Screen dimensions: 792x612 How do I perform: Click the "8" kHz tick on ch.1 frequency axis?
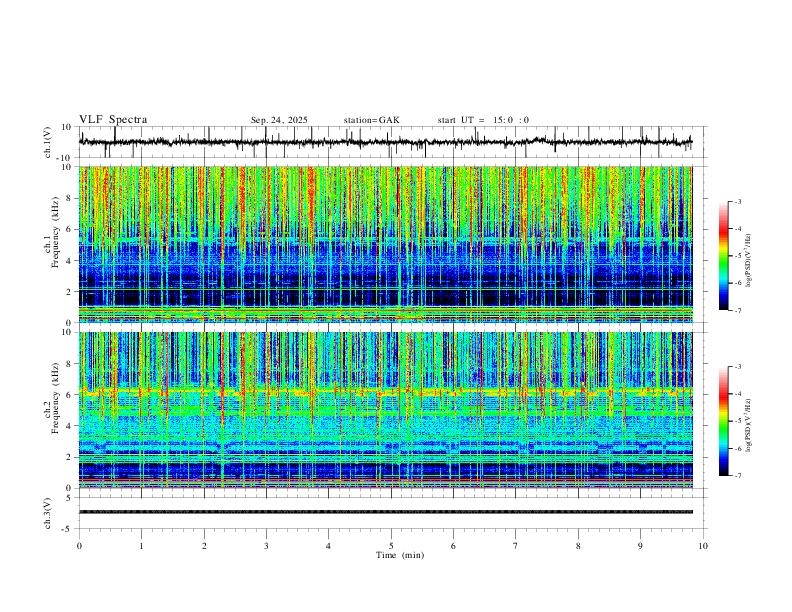tap(69, 198)
